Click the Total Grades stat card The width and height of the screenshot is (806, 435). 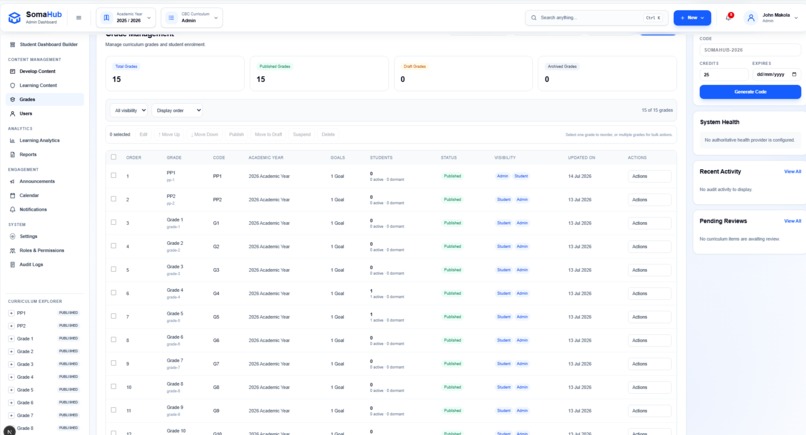tap(175, 74)
